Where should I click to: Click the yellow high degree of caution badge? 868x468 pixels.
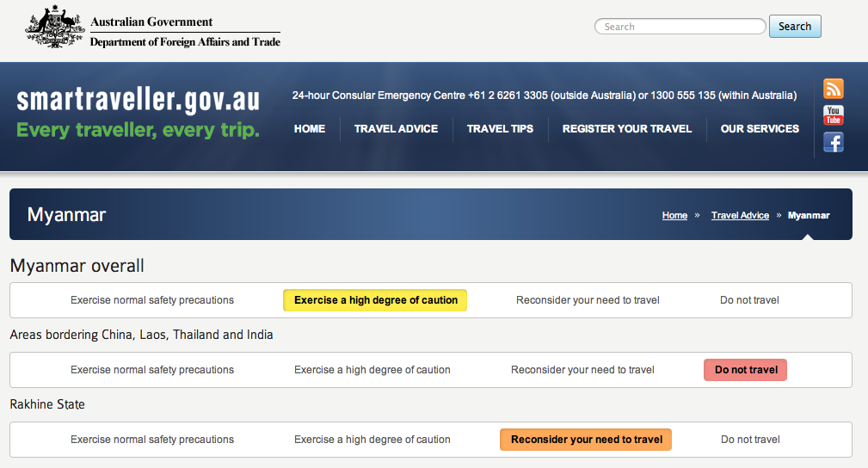(x=375, y=300)
